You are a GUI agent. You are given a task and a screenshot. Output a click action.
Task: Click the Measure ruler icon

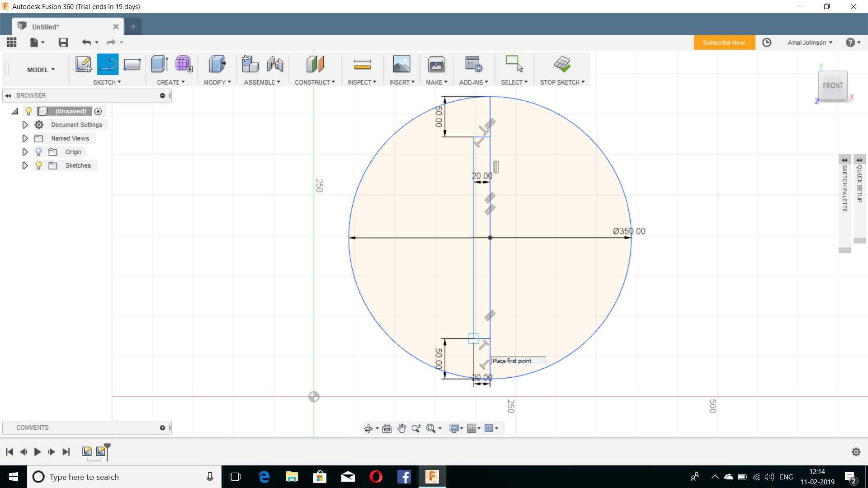click(x=362, y=64)
